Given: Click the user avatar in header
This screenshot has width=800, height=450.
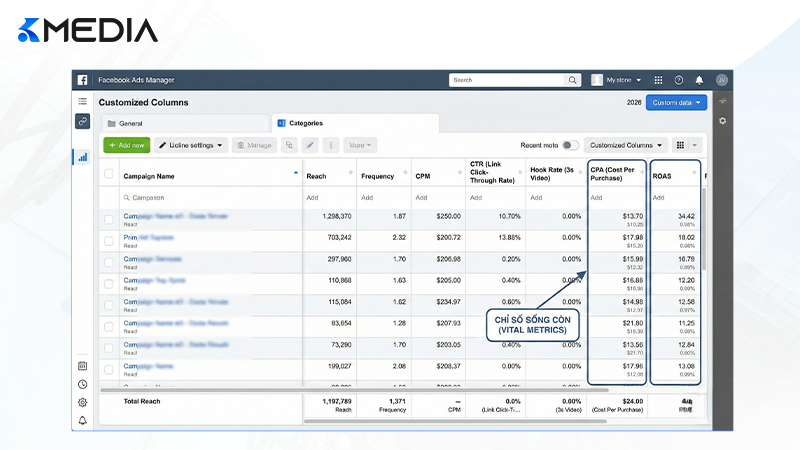Looking at the screenshot, I should pyautogui.click(x=721, y=80).
